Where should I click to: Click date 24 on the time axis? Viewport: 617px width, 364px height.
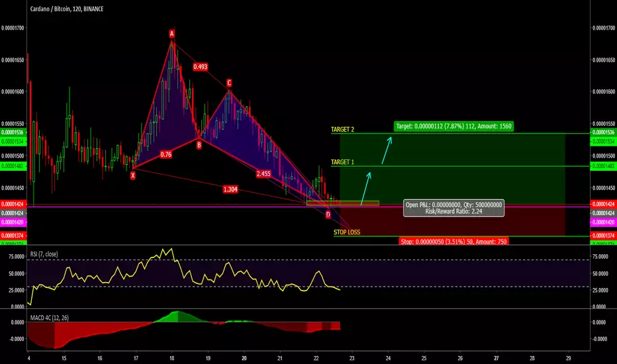pyautogui.click(x=388, y=358)
